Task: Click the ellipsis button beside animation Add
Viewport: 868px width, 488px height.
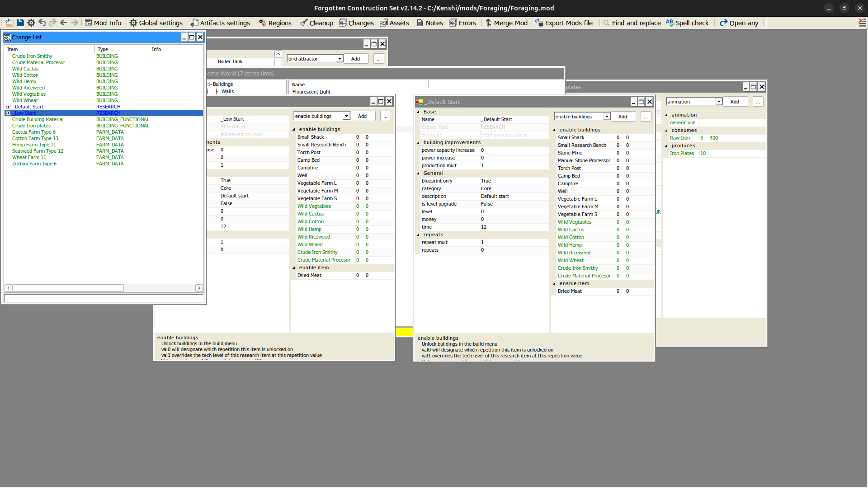Action: pyautogui.click(x=758, y=102)
